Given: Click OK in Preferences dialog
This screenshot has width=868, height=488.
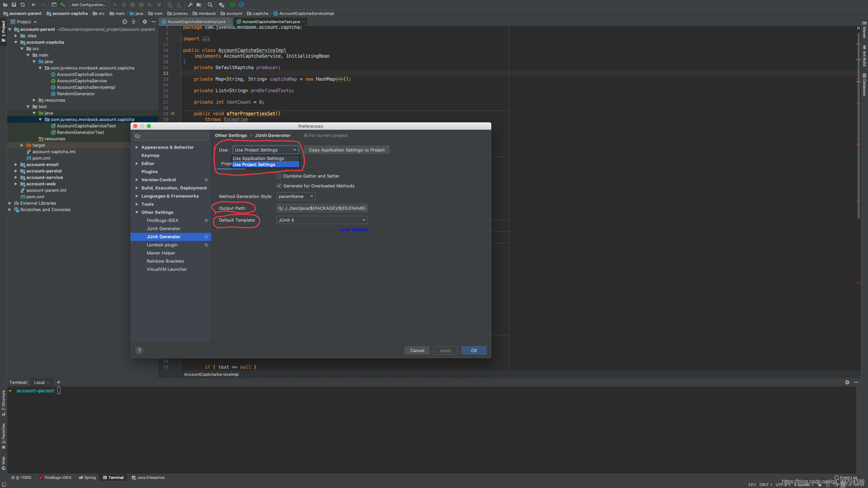Looking at the screenshot, I should click(474, 350).
